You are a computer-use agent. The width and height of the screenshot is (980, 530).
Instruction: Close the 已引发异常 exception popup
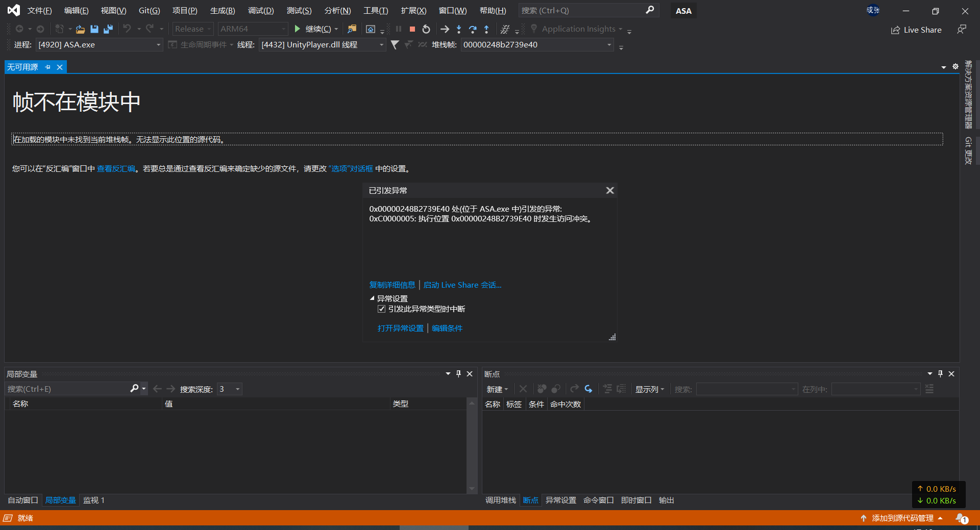(x=609, y=190)
